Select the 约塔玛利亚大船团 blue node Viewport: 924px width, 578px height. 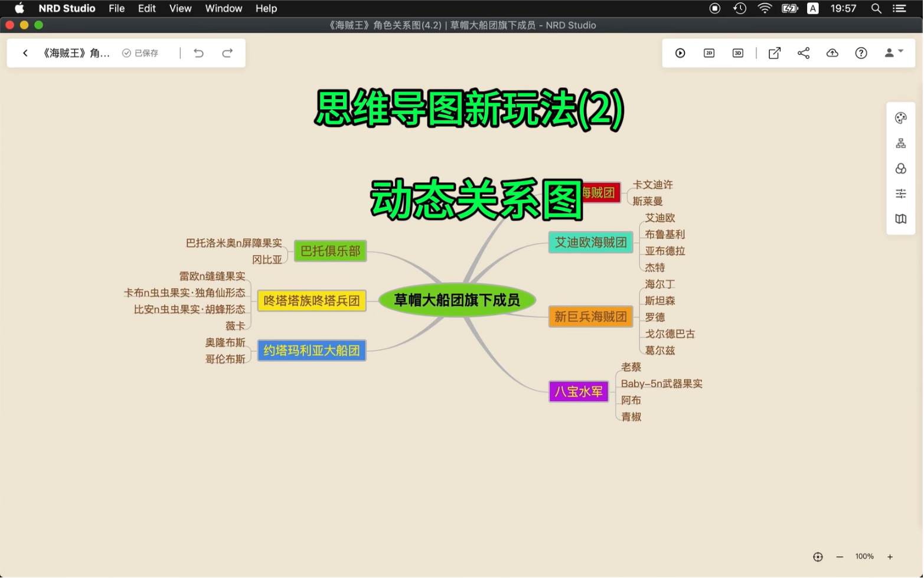(312, 351)
